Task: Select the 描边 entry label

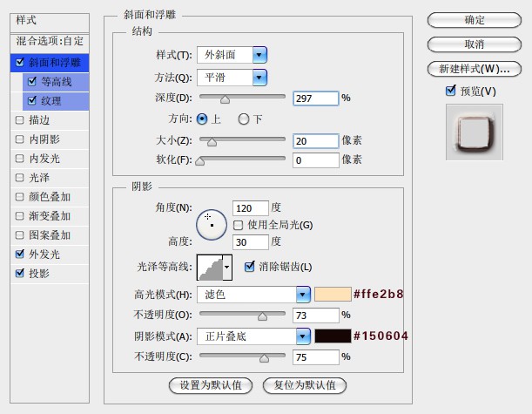Action: pyautogui.click(x=39, y=120)
